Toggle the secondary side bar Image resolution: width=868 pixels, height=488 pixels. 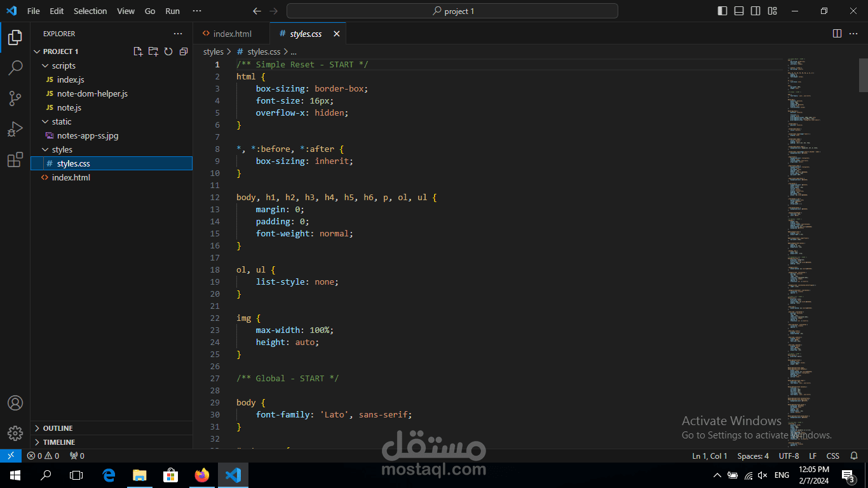point(756,11)
